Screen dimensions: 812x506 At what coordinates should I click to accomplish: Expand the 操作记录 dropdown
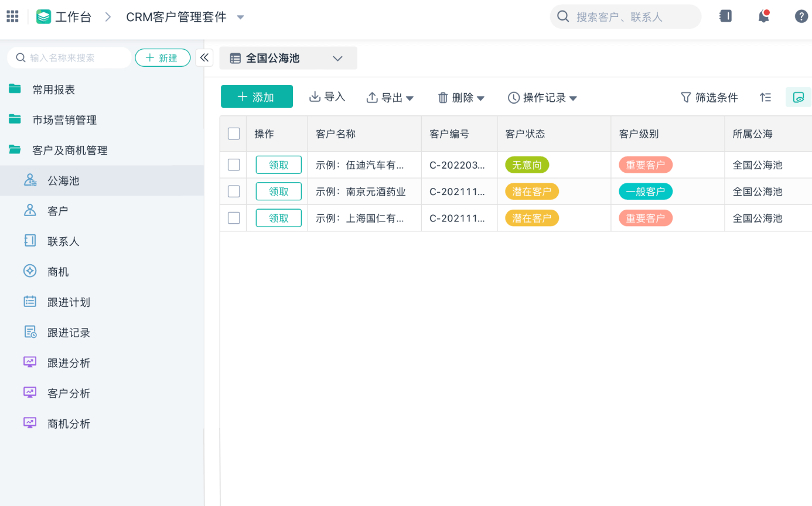click(573, 98)
